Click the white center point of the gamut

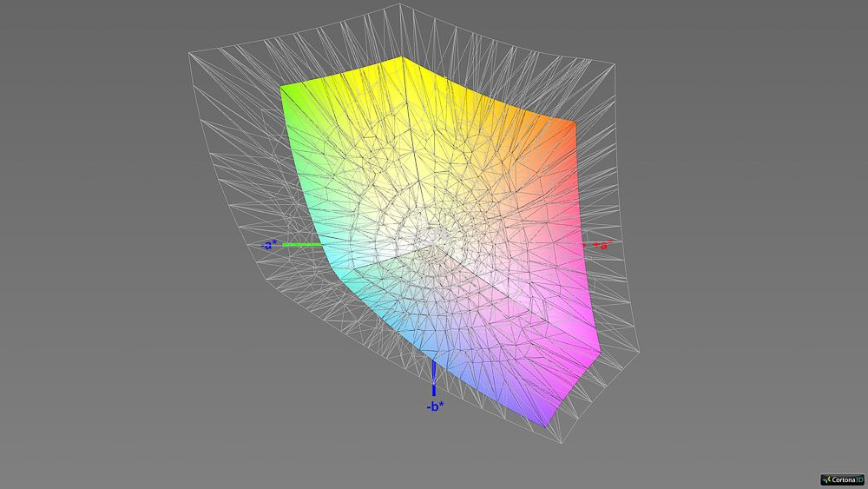click(x=432, y=235)
